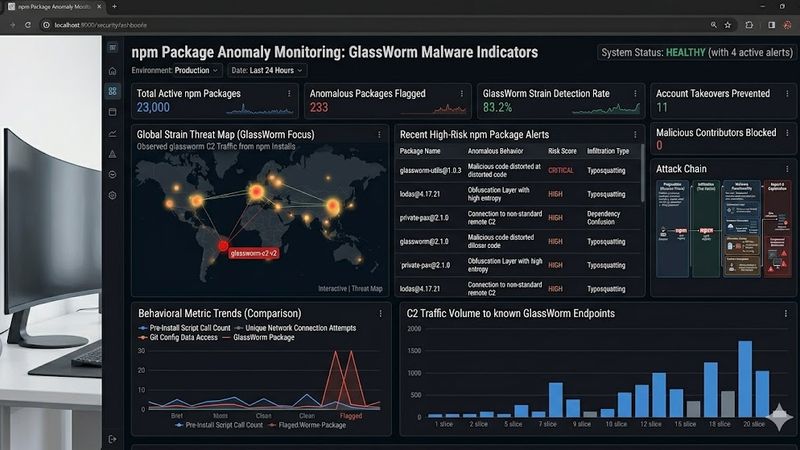This screenshot has height=450, width=800.
Task: Toggle Pre-Install Script Call Count legend above chart
Action: point(184,328)
